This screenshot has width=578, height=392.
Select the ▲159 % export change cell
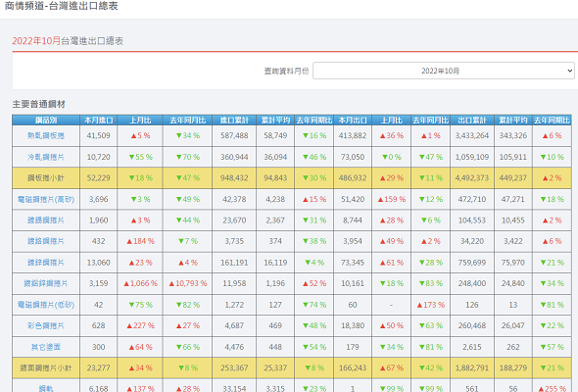click(x=392, y=200)
